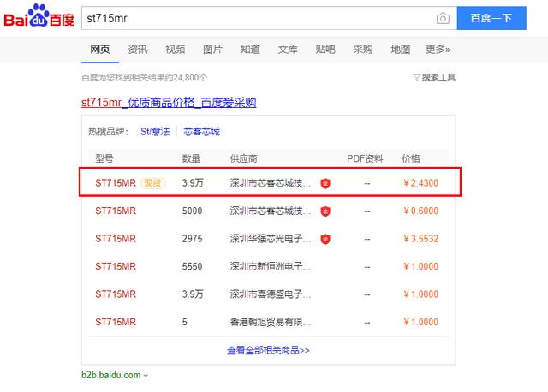Click supplier 深圳市喜德盛电子
Image resolution: width=548 pixels, height=392 pixels.
pos(271,294)
